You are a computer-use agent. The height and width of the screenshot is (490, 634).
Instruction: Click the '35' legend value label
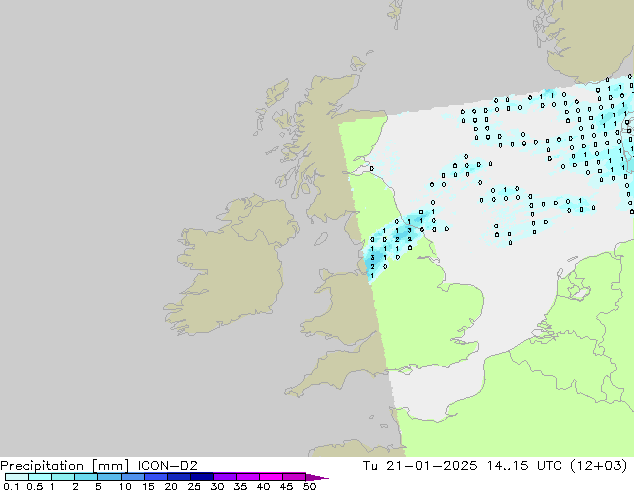pos(240,486)
